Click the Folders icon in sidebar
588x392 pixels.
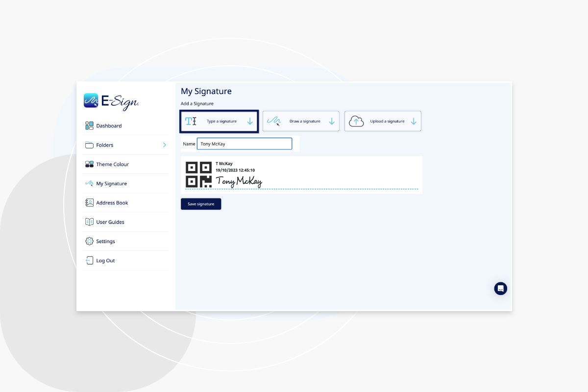(89, 145)
